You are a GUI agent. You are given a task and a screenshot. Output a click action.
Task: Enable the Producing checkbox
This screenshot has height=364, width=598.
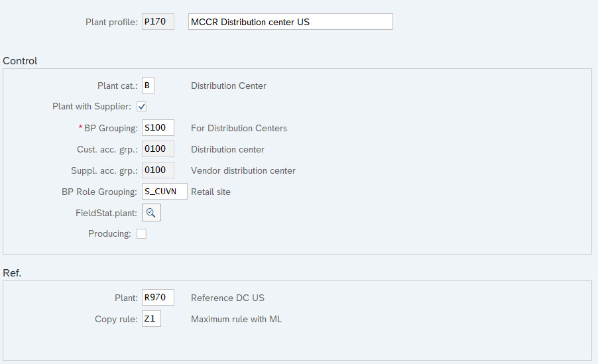[x=141, y=233]
